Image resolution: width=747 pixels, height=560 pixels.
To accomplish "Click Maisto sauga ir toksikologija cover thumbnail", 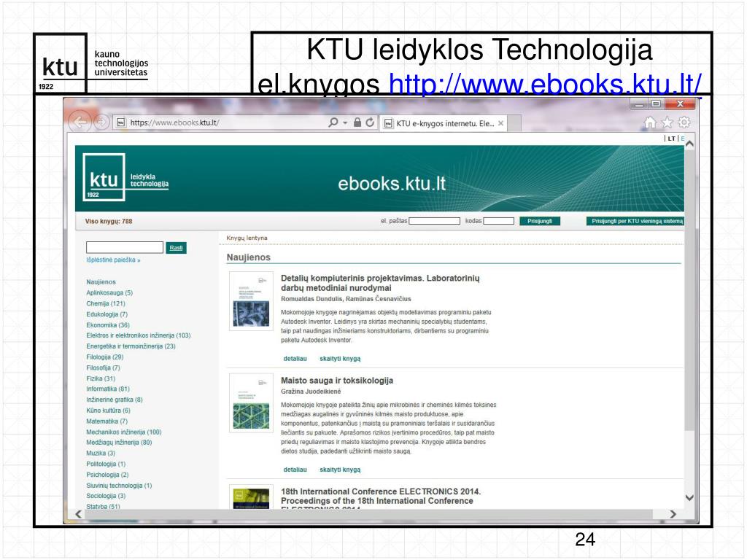I will pyautogui.click(x=251, y=402).
